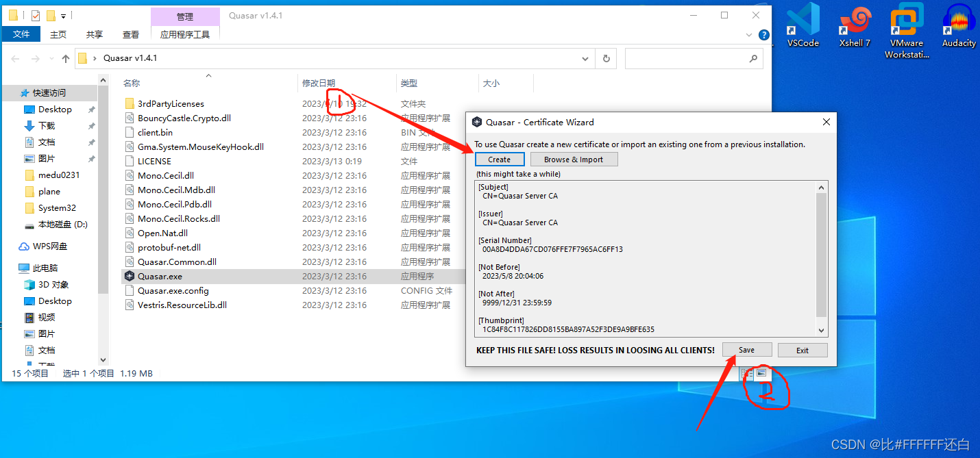Viewport: 980px width, 458px height.
Task: Switch to details view icon in status bar
Action: pos(746,373)
